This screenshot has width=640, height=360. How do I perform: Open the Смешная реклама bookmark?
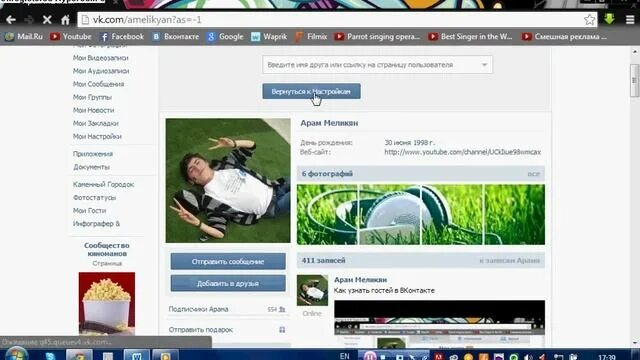(x=564, y=37)
